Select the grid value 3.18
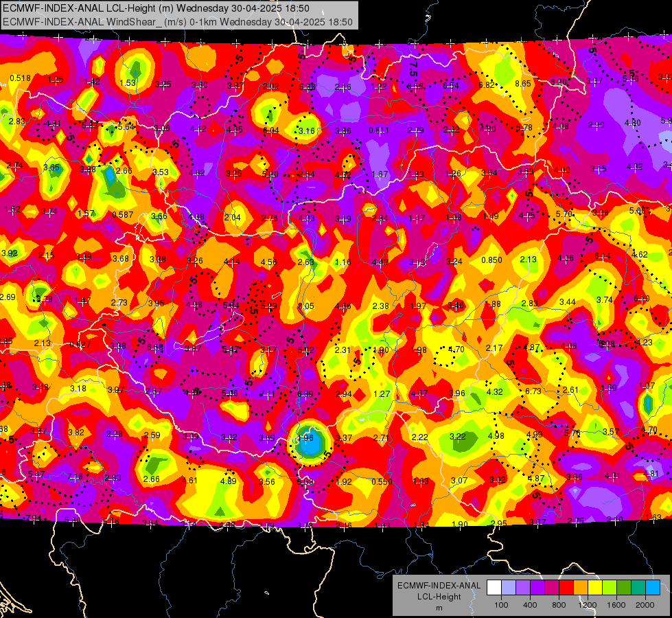 coord(78,389)
